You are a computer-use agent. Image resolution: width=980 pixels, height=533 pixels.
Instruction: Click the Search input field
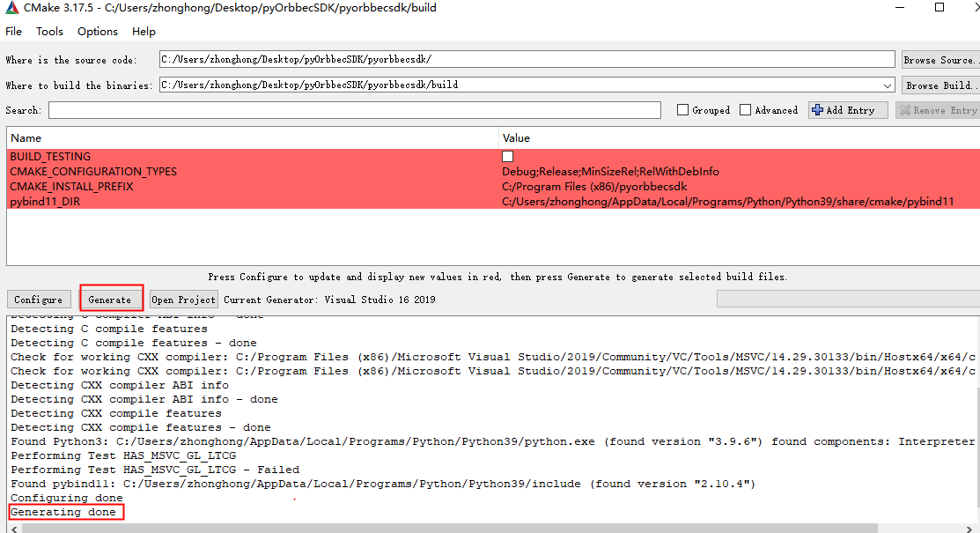point(354,110)
